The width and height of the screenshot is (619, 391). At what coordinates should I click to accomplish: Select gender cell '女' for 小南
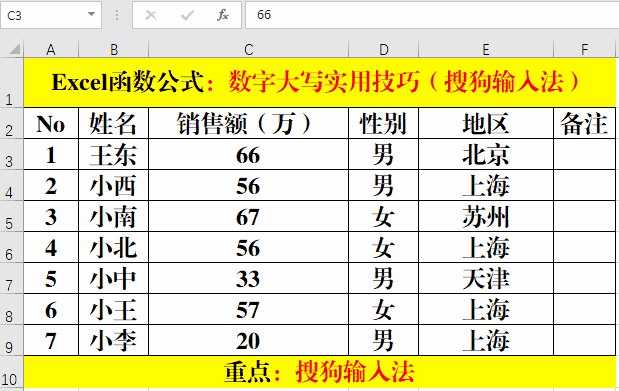point(383,216)
